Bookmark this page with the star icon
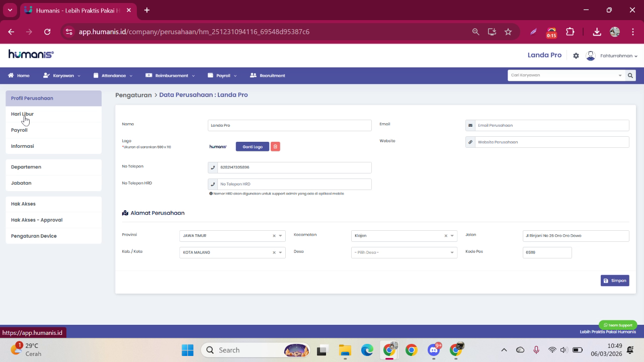 pos(508,32)
